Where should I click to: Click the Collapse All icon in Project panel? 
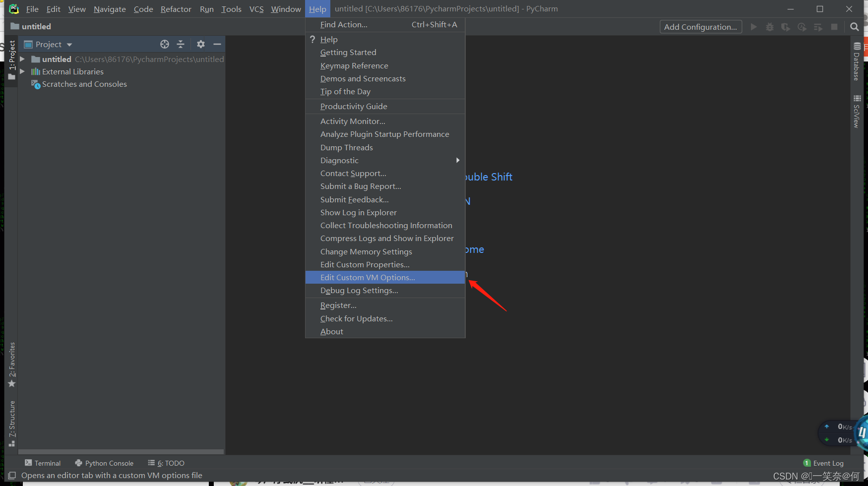click(181, 44)
